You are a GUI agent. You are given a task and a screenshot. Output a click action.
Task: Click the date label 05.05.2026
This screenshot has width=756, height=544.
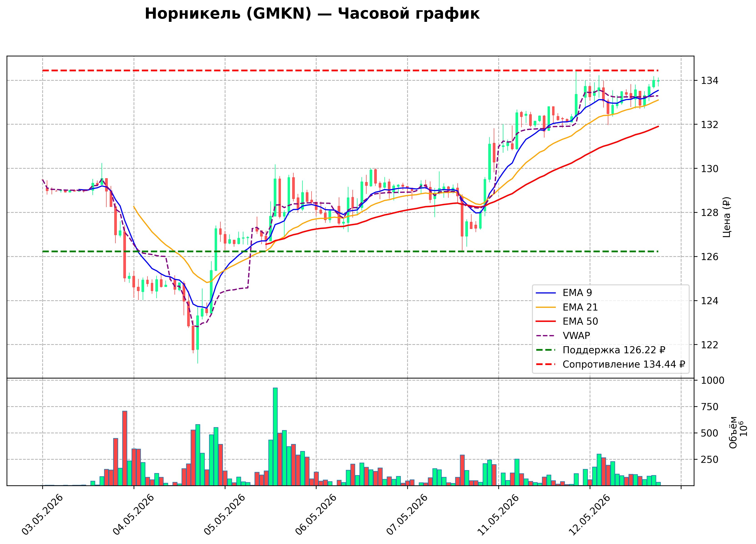[225, 515]
